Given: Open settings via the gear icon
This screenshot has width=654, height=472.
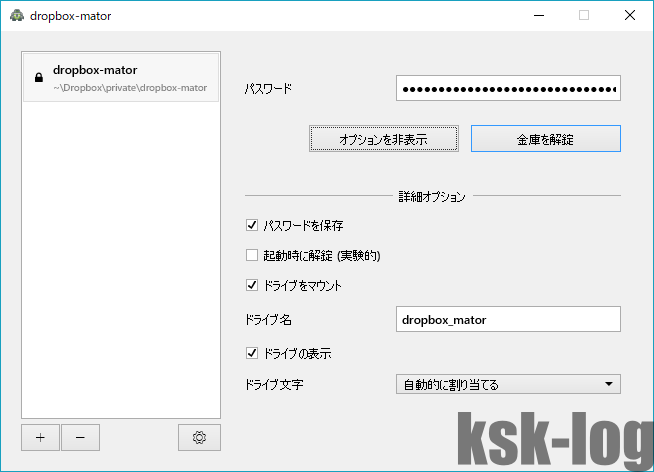Looking at the screenshot, I should tap(199, 437).
